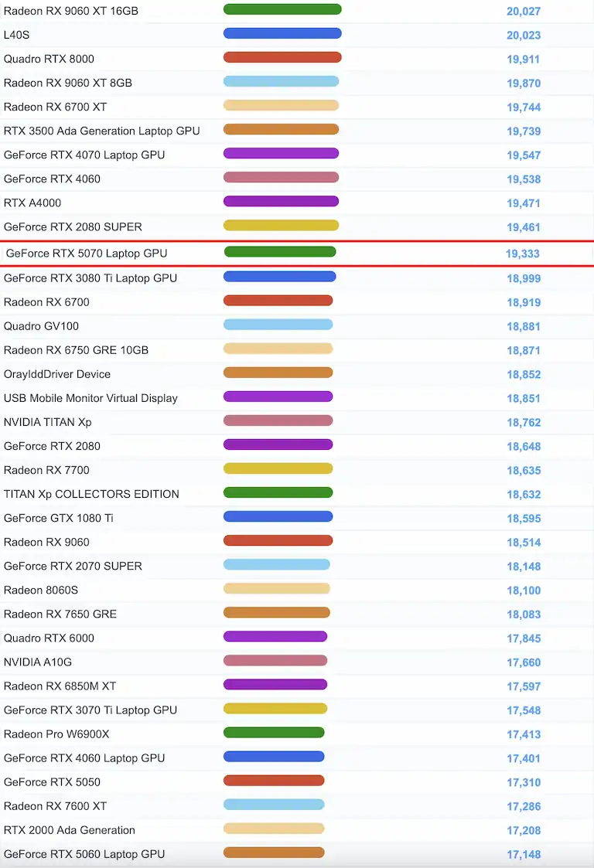Open the NVIDIA TITAN Xp entry

tap(48, 422)
